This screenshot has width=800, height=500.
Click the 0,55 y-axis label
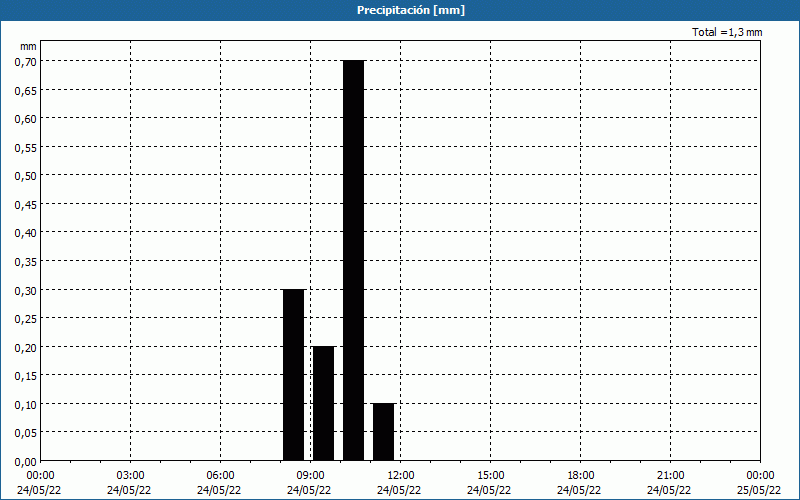25,147
